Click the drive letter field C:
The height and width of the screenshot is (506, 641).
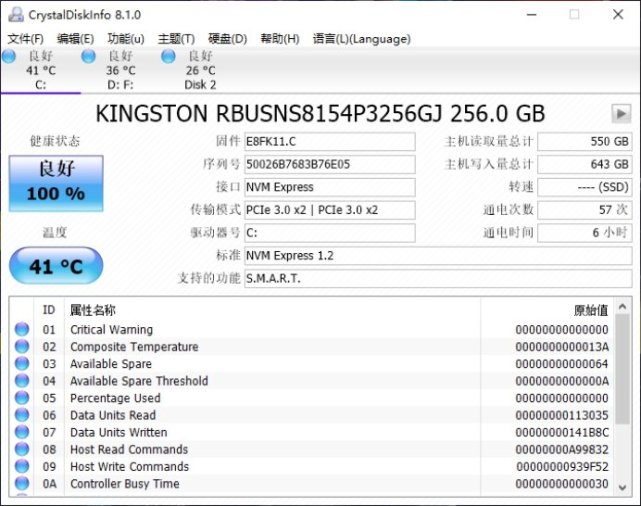[x=330, y=233]
